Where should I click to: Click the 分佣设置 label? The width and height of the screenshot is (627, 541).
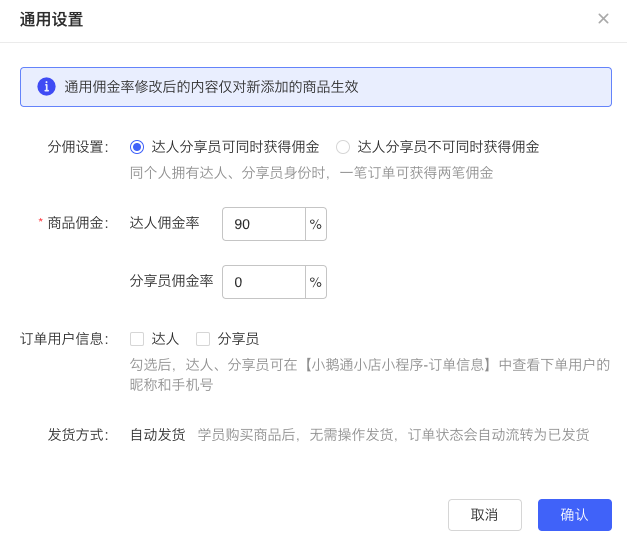point(78,147)
